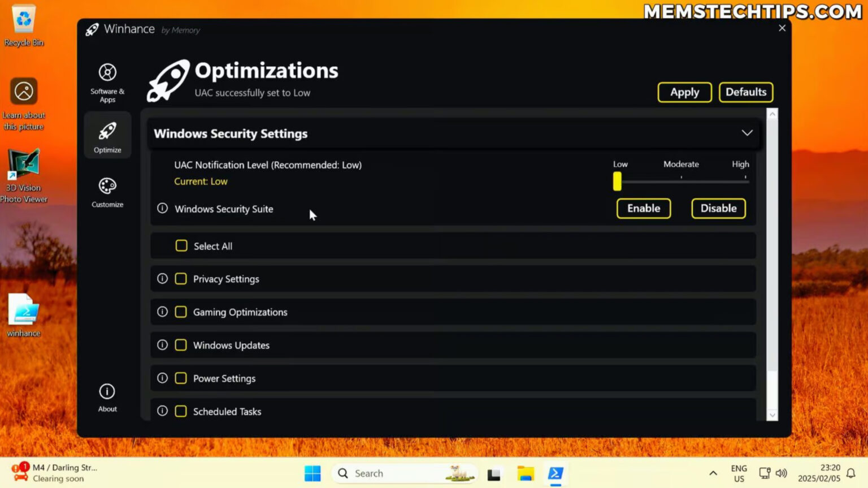Open PowerShell from the taskbar
This screenshot has width=868, height=488.
point(555,473)
